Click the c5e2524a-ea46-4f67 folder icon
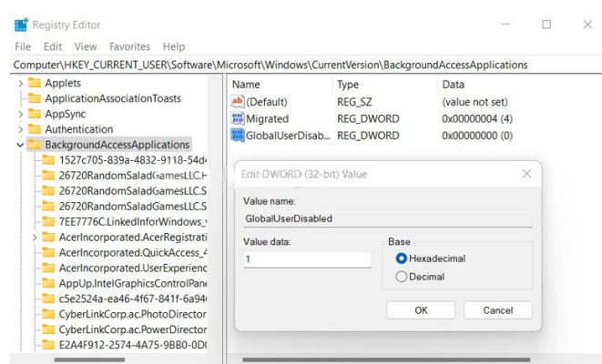The height and width of the screenshot is (364, 602). [x=48, y=298]
